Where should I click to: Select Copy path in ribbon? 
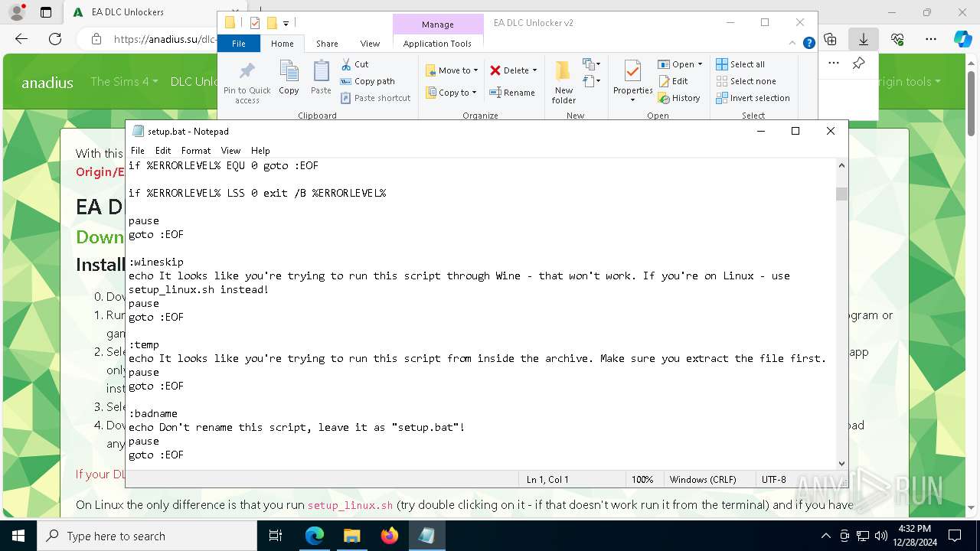pos(367,81)
